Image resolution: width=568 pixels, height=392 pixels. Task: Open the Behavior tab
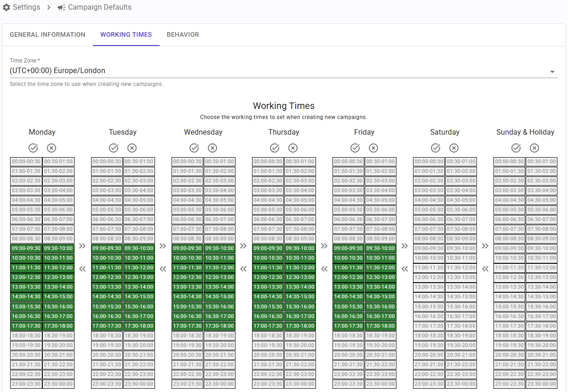point(183,34)
